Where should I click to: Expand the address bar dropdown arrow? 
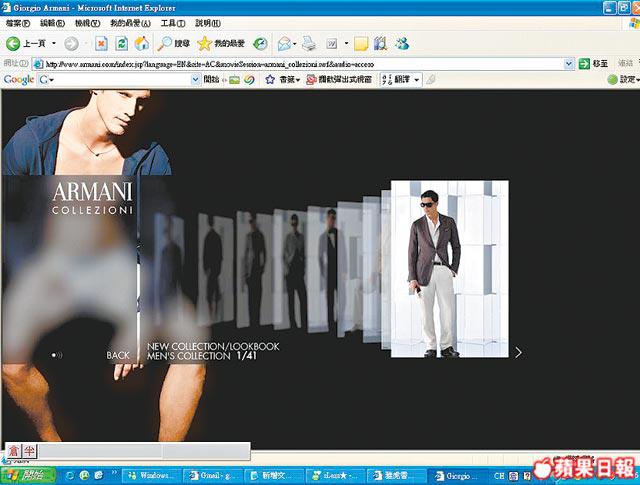coord(569,64)
